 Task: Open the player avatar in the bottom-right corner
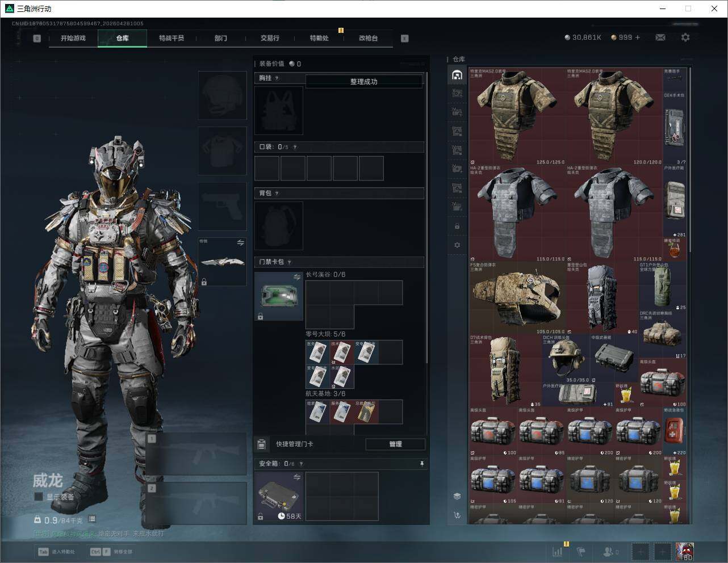(x=684, y=552)
